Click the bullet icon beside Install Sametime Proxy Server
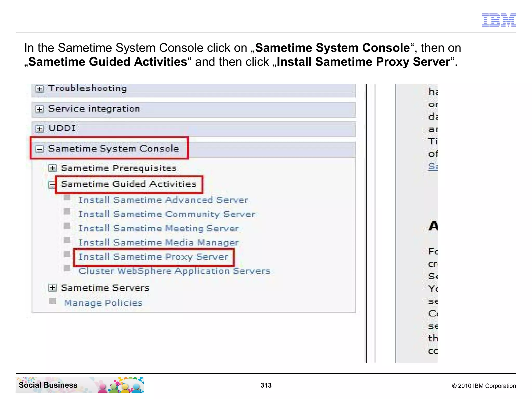The image size is (532, 399). pyautogui.click(x=67, y=254)
